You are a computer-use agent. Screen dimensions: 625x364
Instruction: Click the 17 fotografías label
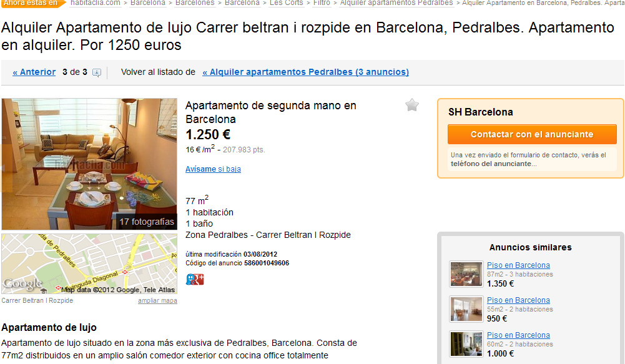(x=147, y=222)
